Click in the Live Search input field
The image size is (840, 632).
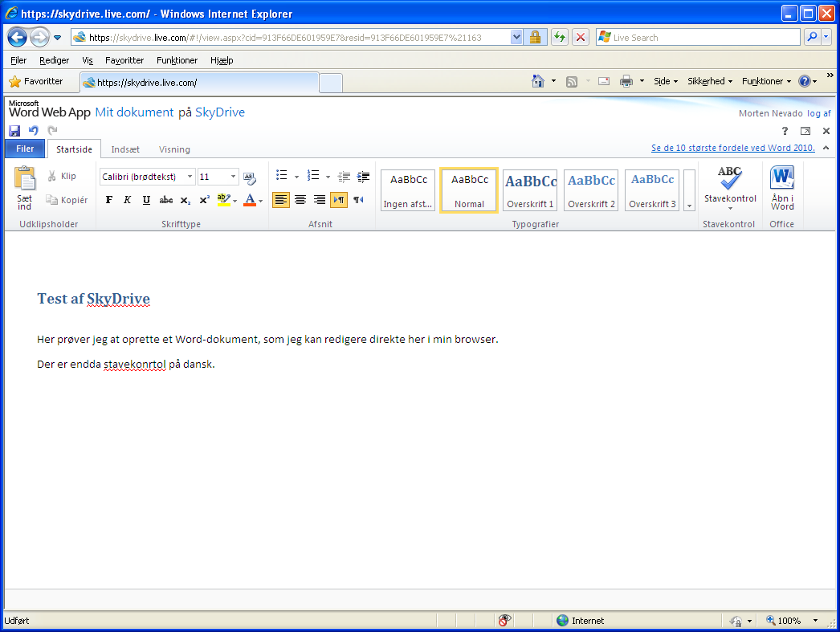click(x=699, y=38)
